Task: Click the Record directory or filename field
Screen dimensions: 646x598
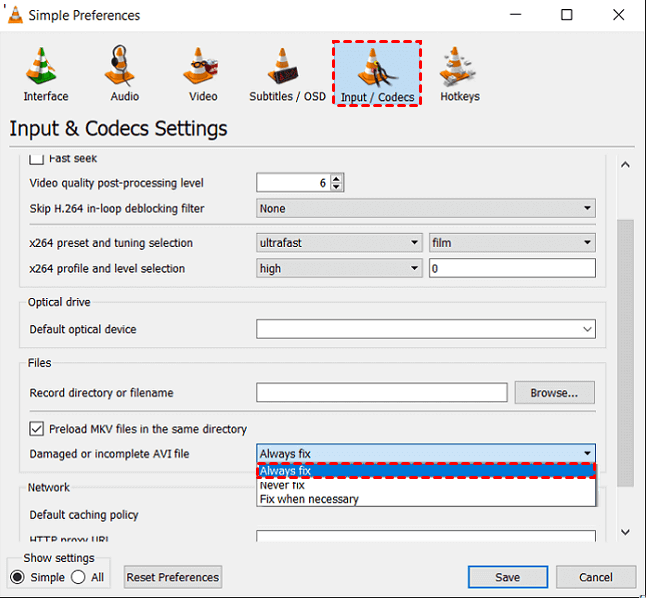Action: click(x=381, y=393)
